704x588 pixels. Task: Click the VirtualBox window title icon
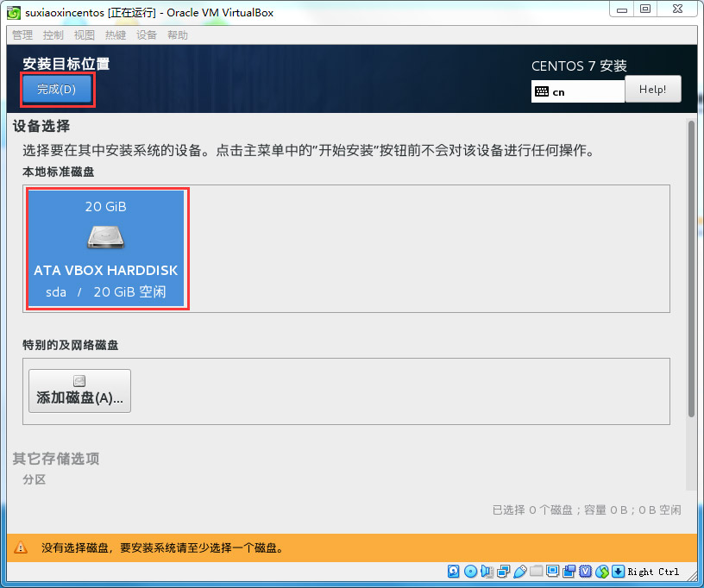[14, 13]
